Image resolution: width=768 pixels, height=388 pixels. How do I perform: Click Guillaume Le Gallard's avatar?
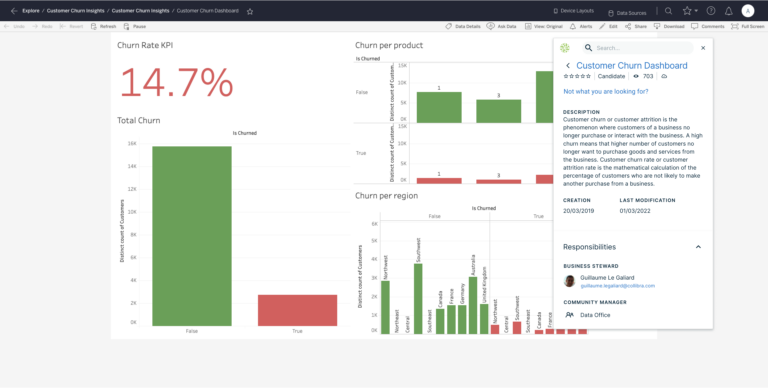click(x=569, y=281)
